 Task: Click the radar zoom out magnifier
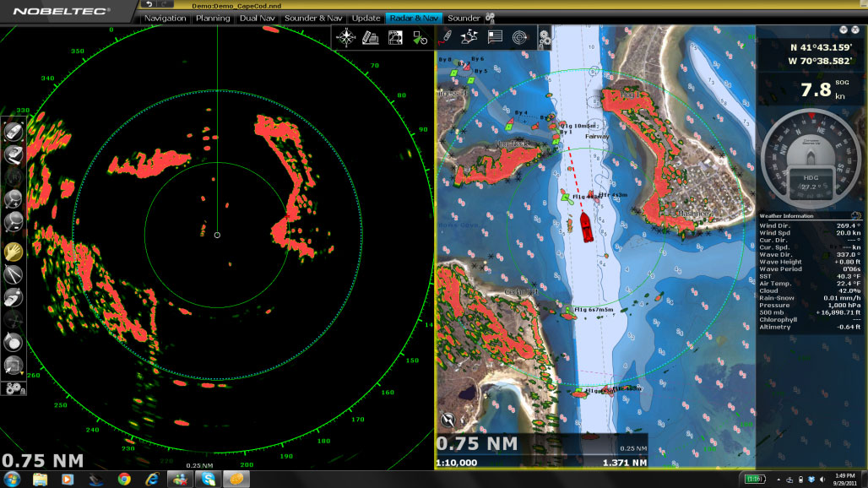14,221
